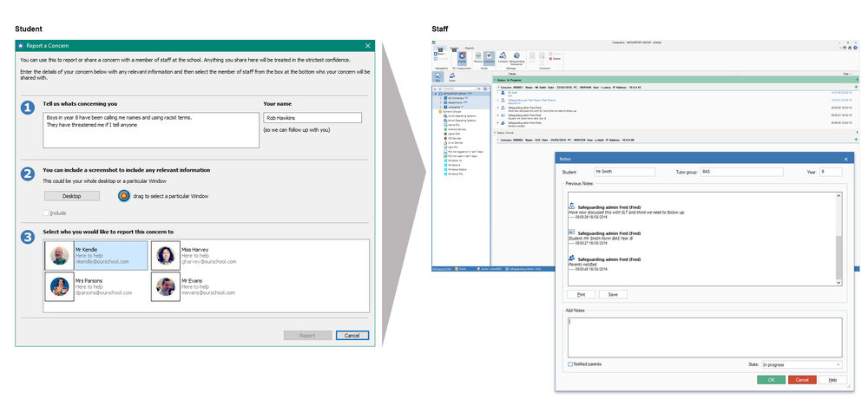Collapse the Concern 000001 row
The image size is (868, 406).
click(x=498, y=88)
